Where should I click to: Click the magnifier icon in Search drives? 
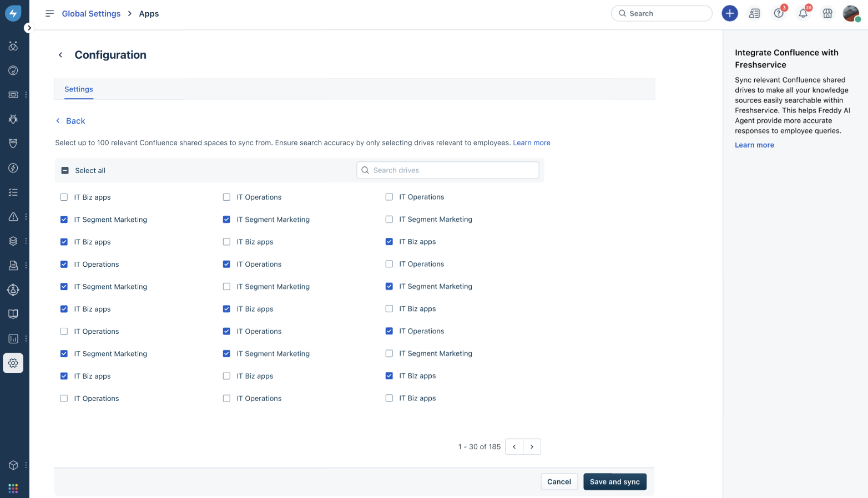[365, 170]
